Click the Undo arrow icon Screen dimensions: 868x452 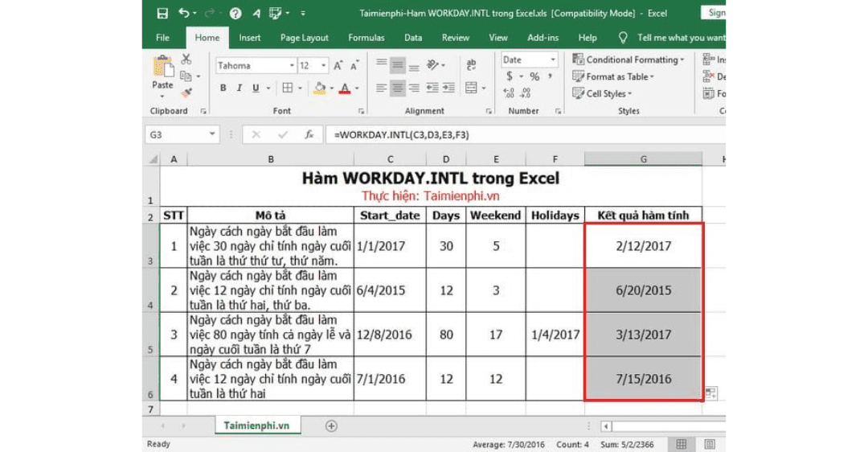tap(185, 14)
